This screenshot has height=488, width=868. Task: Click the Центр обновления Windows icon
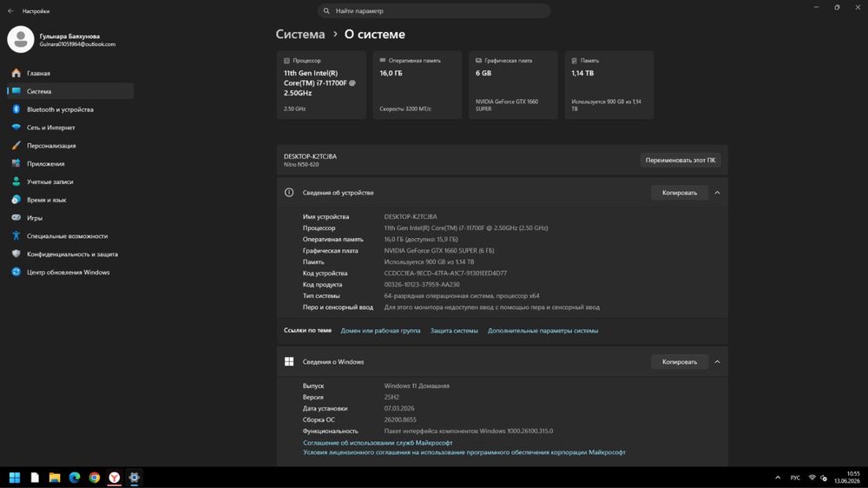pos(16,272)
